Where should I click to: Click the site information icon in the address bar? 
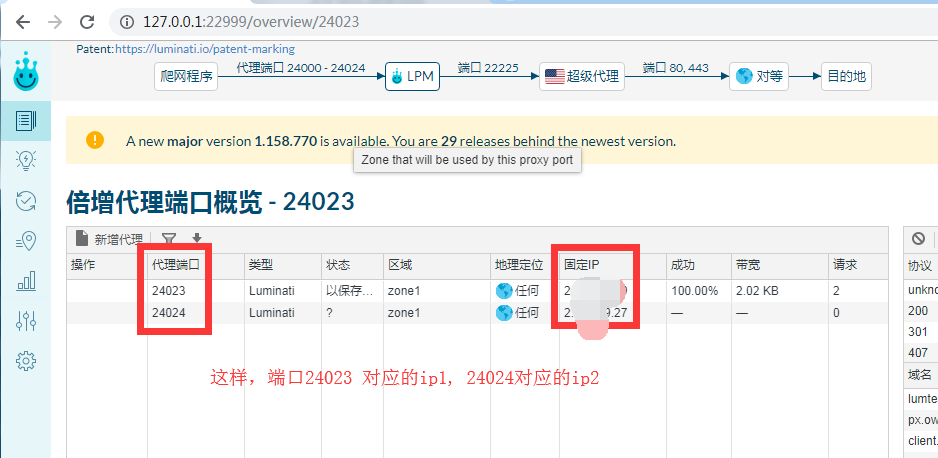click(x=126, y=22)
